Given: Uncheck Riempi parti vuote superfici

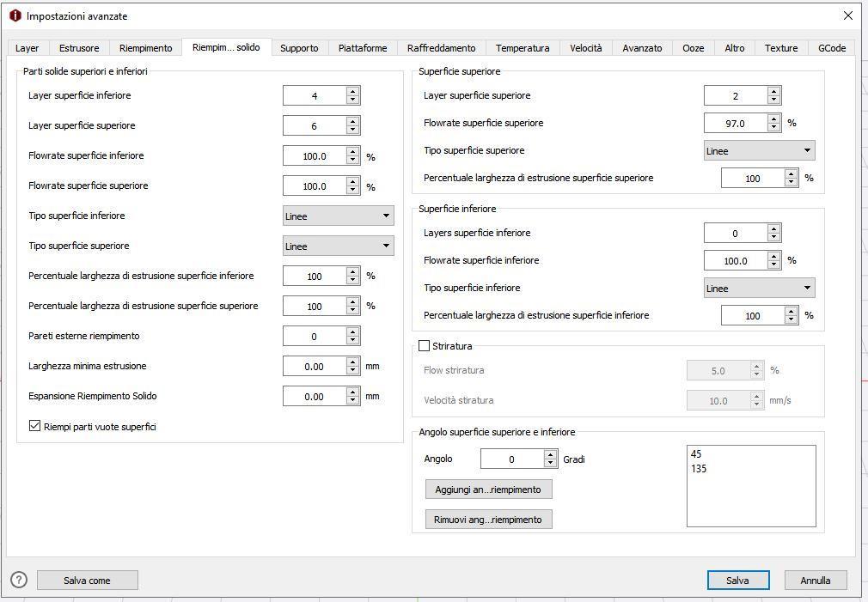Looking at the screenshot, I should [x=35, y=426].
